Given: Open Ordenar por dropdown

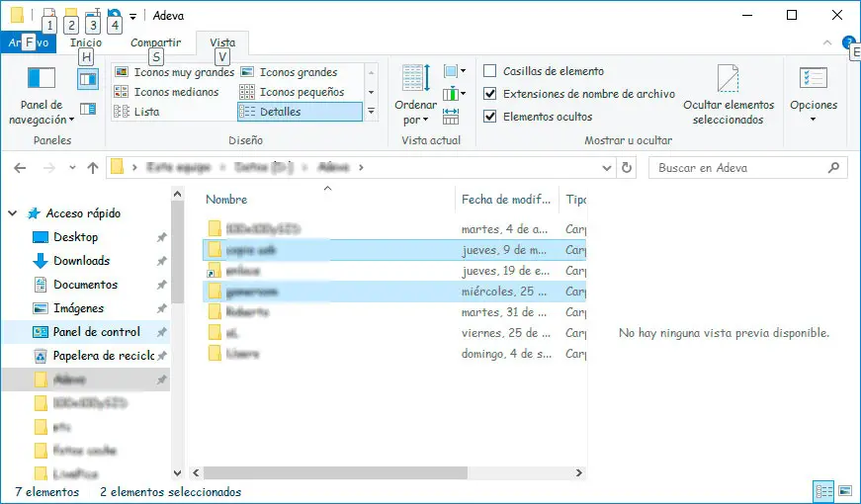Looking at the screenshot, I should [x=416, y=96].
